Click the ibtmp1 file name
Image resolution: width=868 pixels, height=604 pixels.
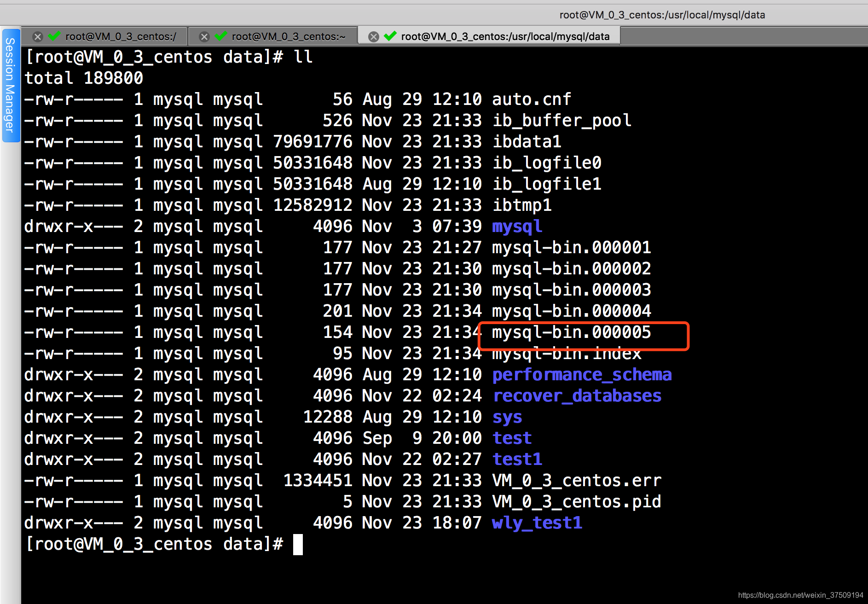(521, 205)
